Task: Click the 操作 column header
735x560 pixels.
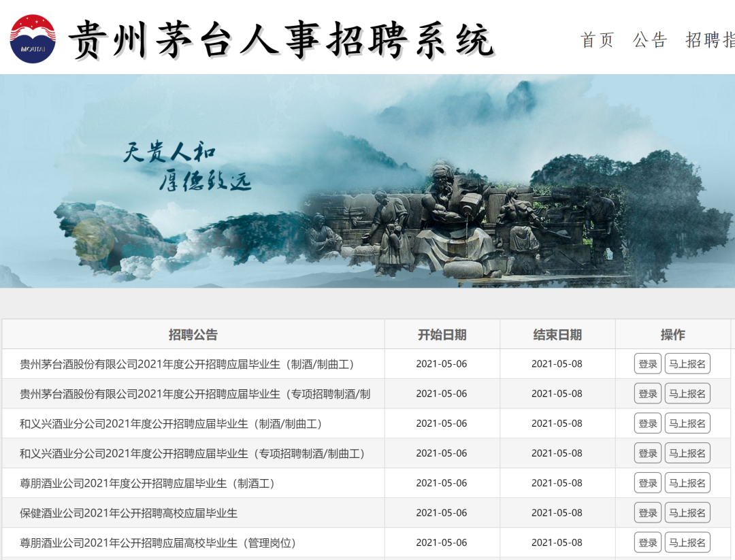Action: click(x=672, y=335)
